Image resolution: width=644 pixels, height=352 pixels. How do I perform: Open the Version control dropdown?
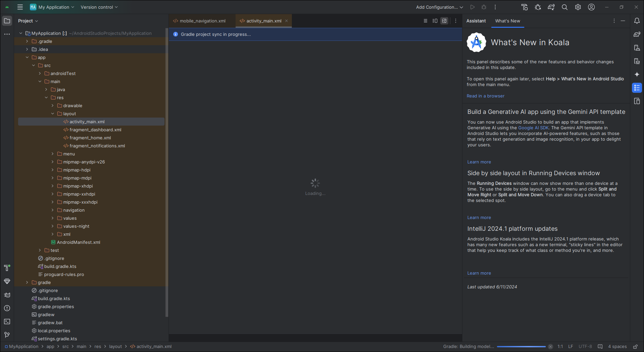(x=99, y=7)
